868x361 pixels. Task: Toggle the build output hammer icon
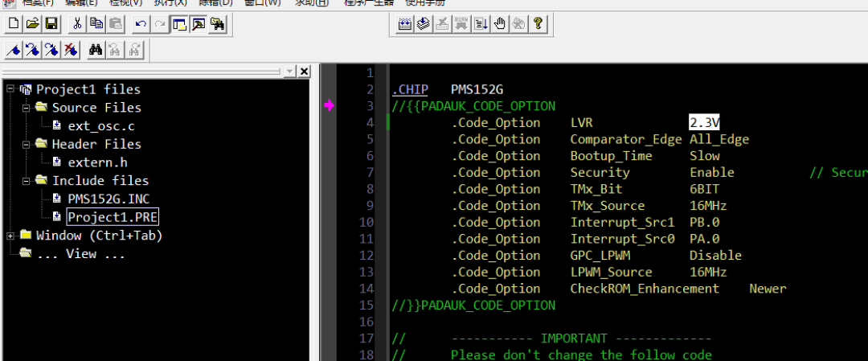[199, 24]
